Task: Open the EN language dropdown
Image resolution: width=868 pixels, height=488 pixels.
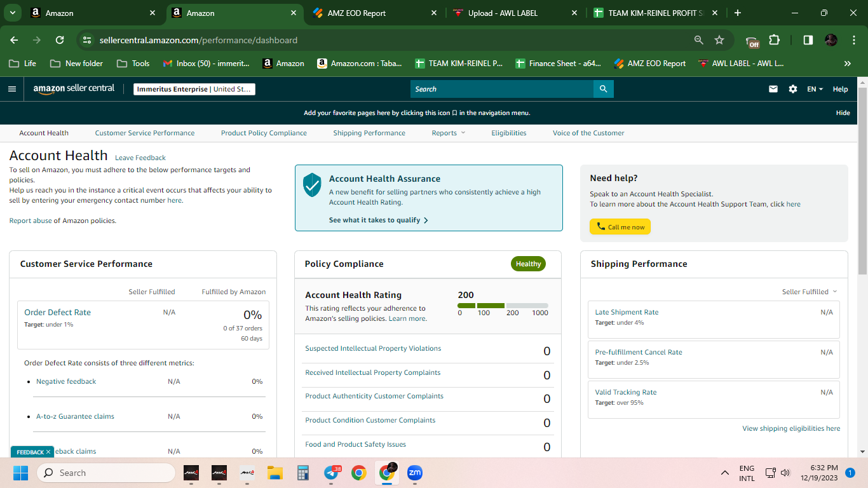Action: tap(815, 89)
